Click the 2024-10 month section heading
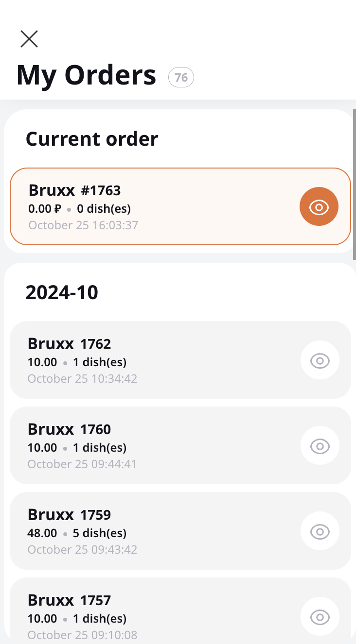 pyautogui.click(x=62, y=292)
